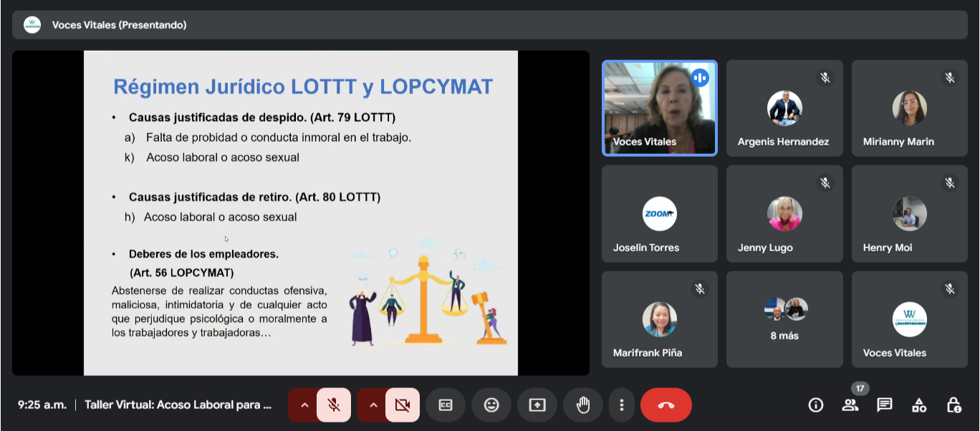Screen dimensions: 980x431
Task: Open more options three-dot menu
Action: pos(622,405)
